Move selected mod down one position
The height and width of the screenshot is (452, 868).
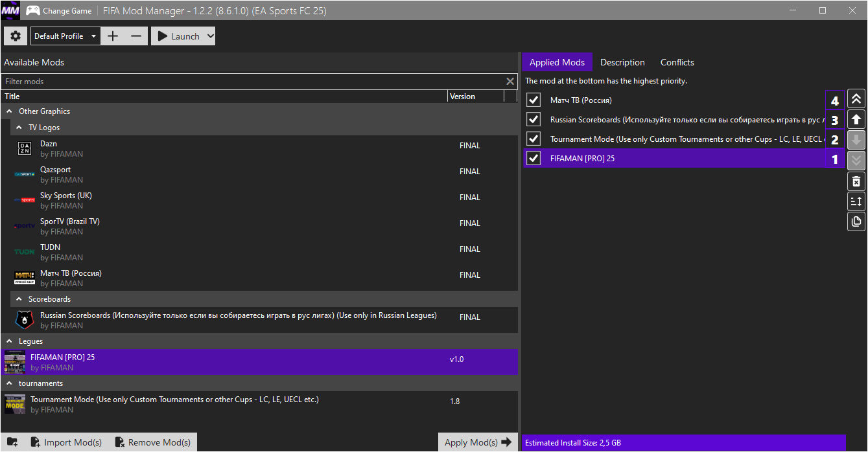[x=856, y=140]
